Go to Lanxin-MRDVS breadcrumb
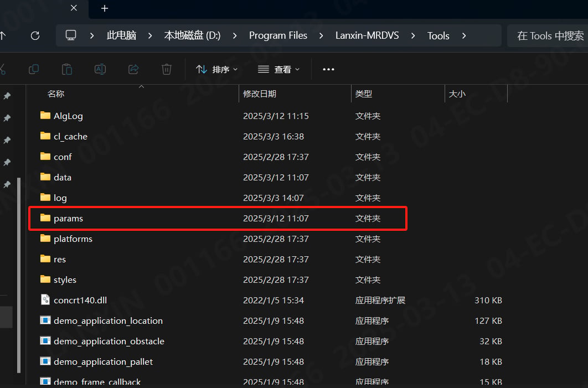Screen dimensions: 588x388 (367, 35)
